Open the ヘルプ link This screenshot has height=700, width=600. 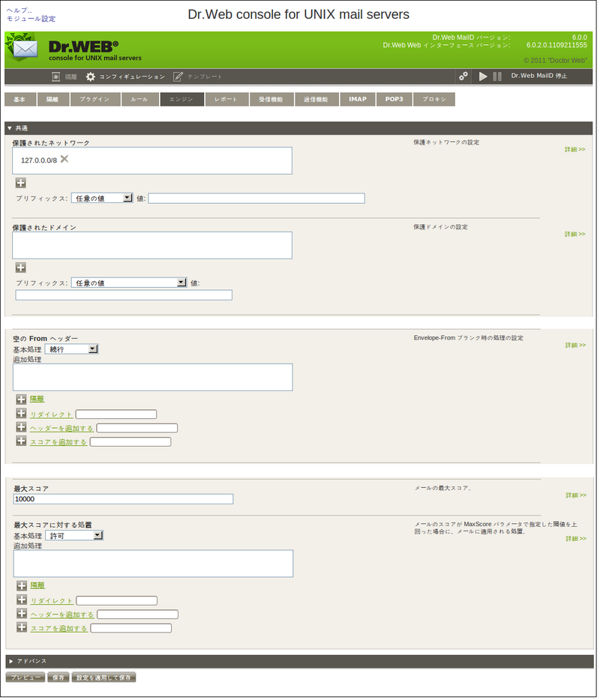(x=19, y=10)
